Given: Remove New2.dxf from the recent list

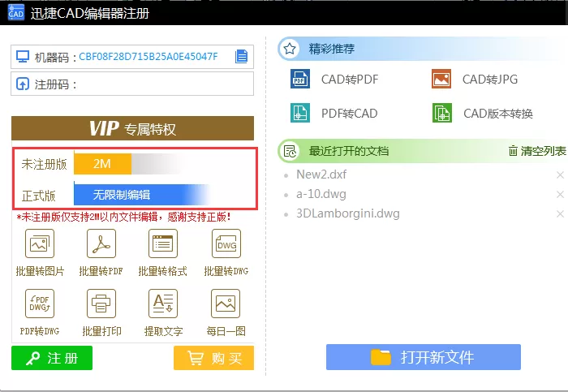Looking at the screenshot, I should click(560, 175).
